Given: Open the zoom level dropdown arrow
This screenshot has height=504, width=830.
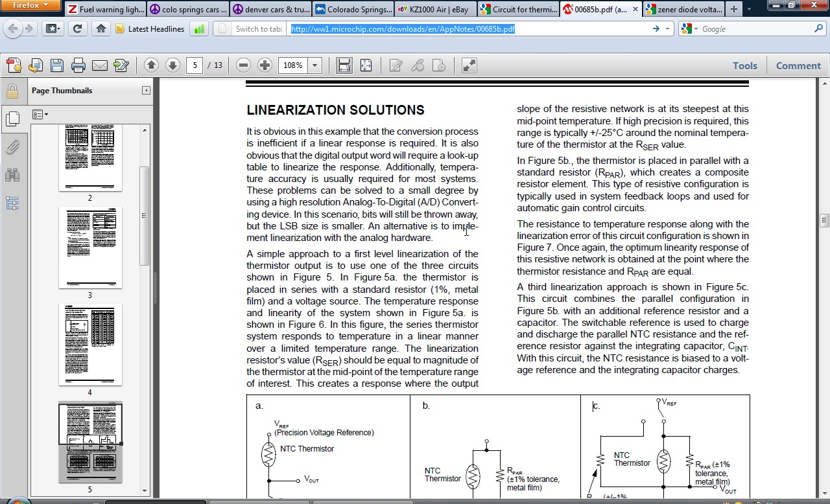Looking at the screenshot, I should 315,65.
